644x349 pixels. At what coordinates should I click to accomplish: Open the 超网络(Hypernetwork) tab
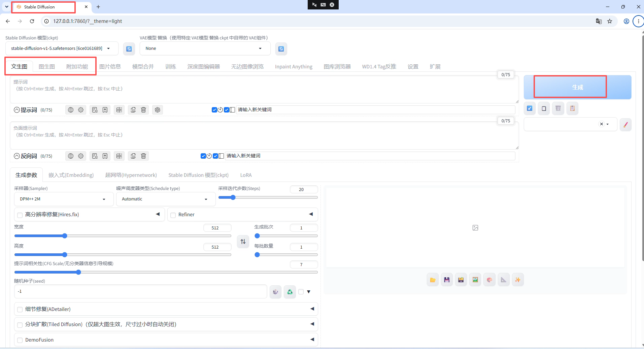[x=131, y=175]
